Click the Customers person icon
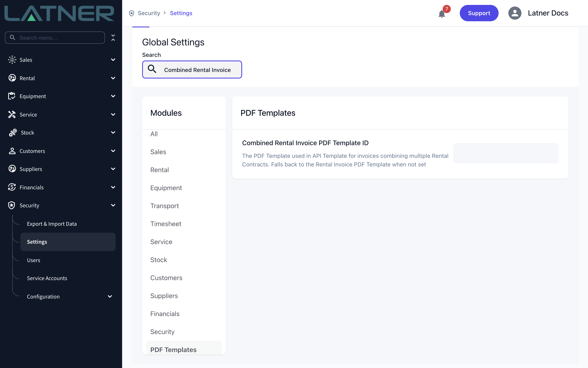 point(12,151)
